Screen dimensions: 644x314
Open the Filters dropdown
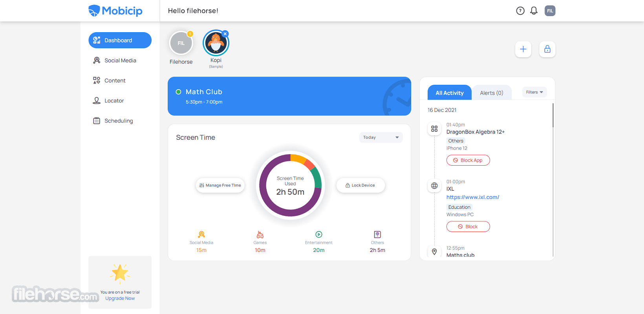pyautogui.click(x=534, y=92)
